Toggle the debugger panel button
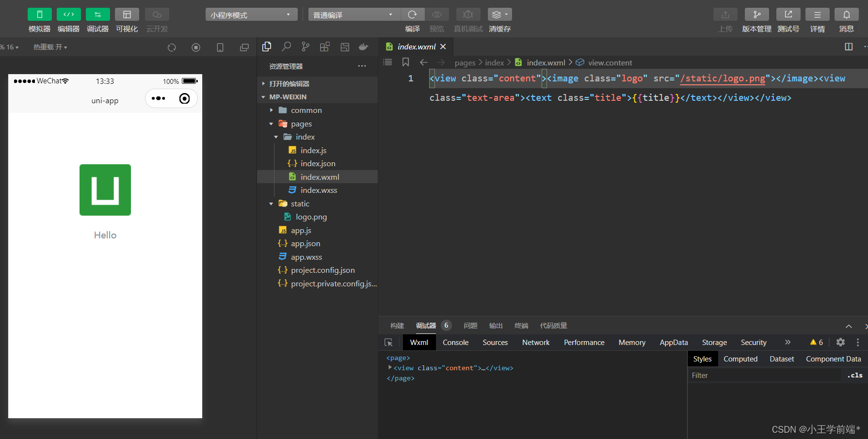Screen dimensions: 868x439 point(97,15)
